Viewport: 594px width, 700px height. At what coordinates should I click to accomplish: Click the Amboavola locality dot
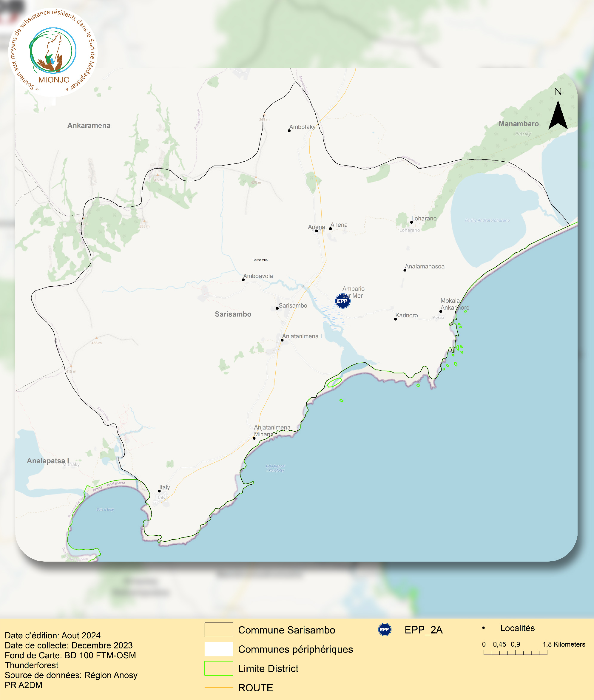click(x=243, y=280)
